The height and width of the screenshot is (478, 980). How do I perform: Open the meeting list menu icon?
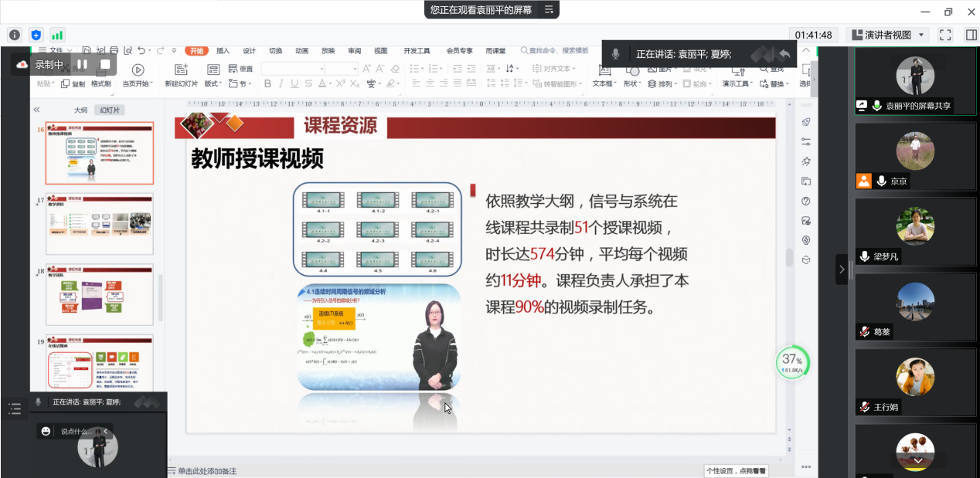15,409
